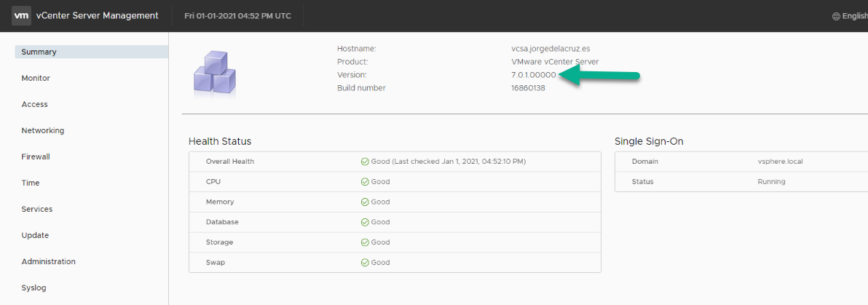Image resolution: width=868 pixels, height=305 pixels.
Task: Click the vCenter server cubes icon
Action: click(x=214, y=74)
